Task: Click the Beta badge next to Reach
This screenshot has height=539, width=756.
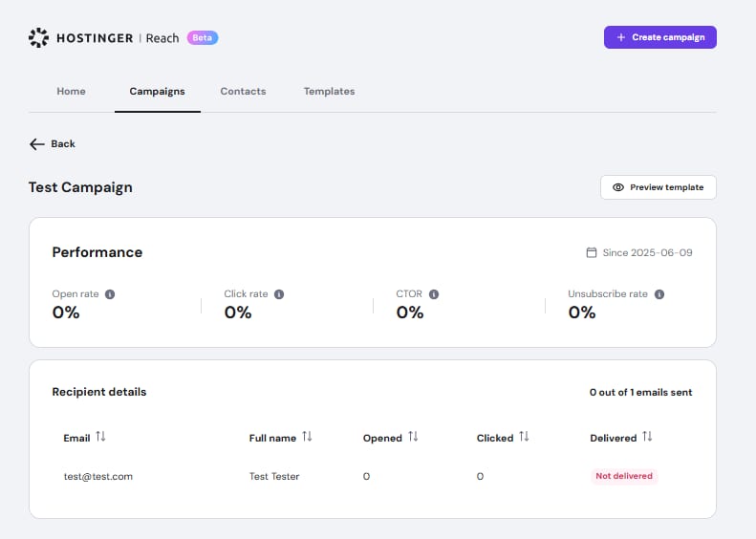Action: (x=203, y=37)
